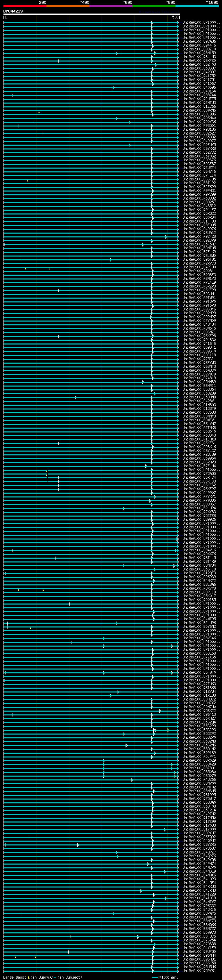Select the UniRef100_O82527 label
Image resolution: width=222 pixels, height=980 pixels.
point(199,133)
